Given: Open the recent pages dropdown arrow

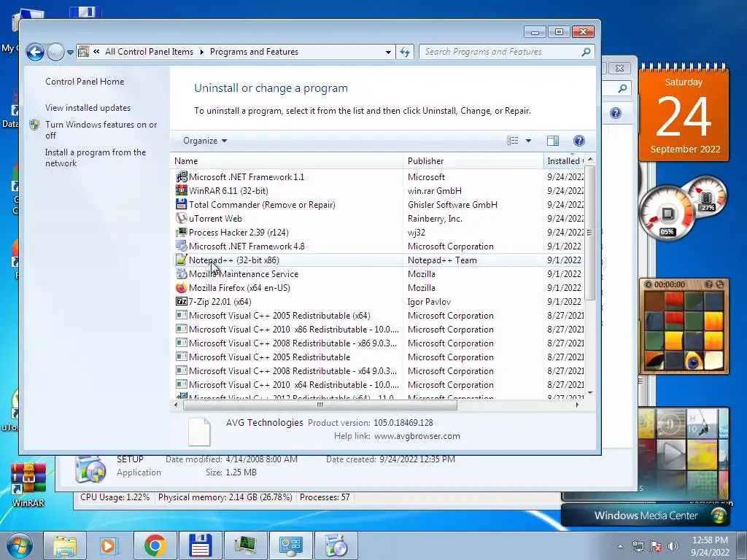Looking at the screenshot, I should coord(70,52).
